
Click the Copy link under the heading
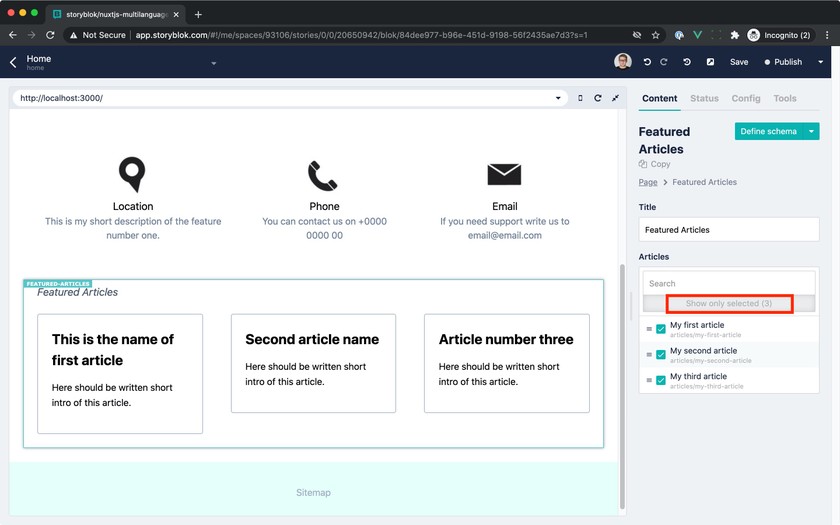660,164
